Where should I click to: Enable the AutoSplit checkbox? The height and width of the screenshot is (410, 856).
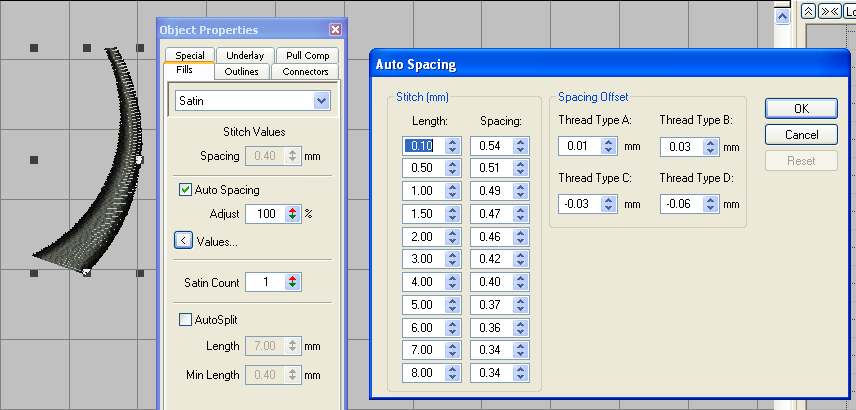pos(185,320)
